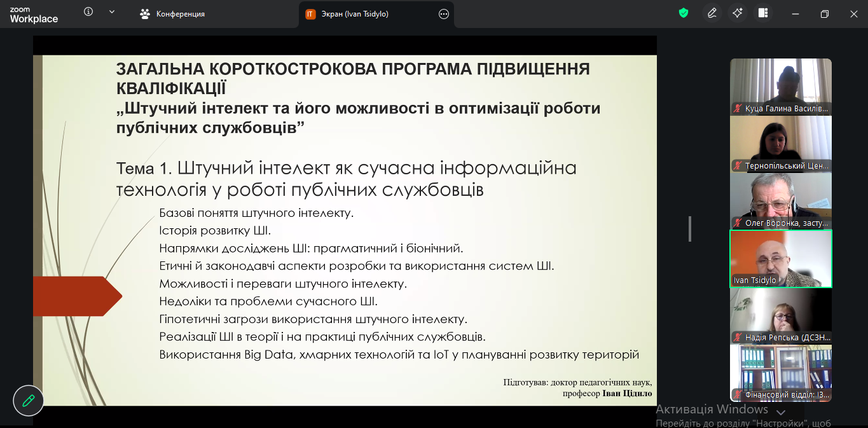Image resolution: width=868 pixels, height=428 pixels.
Task: Click muted mic icon on Надія Репська tile
Action: pos(738,338)
